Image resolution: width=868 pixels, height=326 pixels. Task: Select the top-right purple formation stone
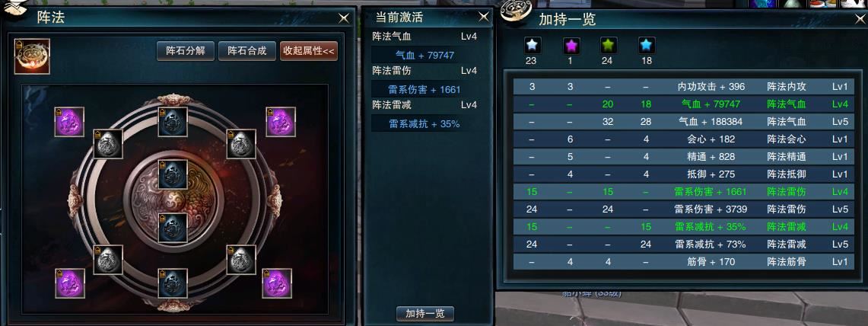point(281,121)
